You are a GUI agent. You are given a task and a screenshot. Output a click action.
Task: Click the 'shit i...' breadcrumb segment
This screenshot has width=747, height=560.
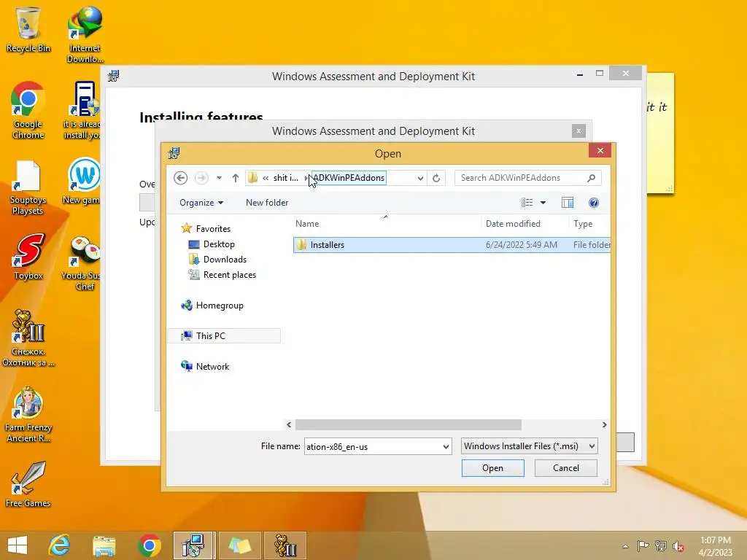(285, 178)
